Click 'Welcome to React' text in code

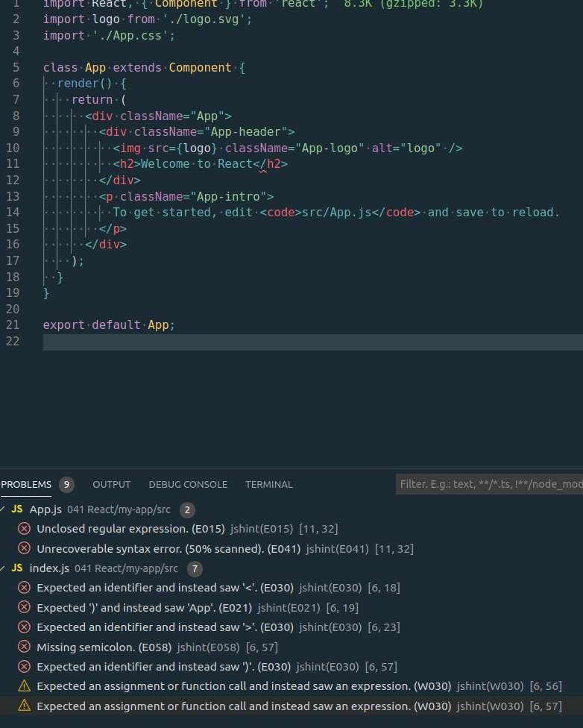point(197,164)
